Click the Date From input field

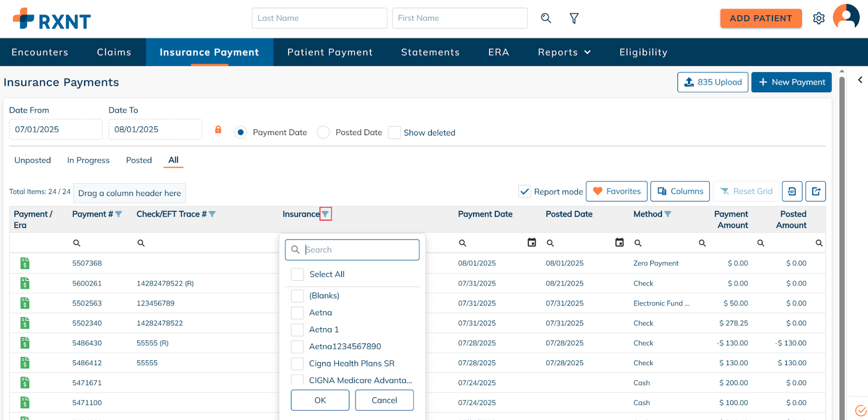coord(55,130)
